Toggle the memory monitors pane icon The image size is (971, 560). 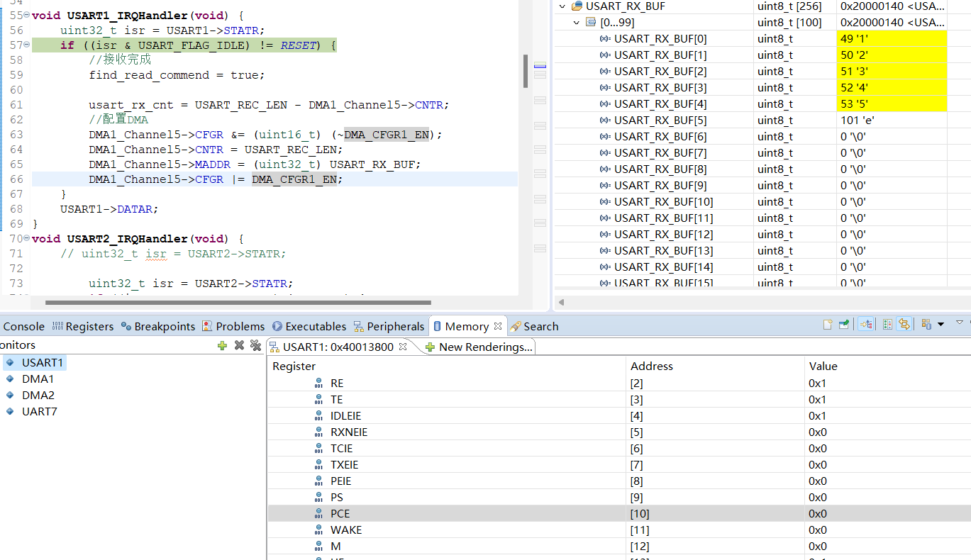click(866, 325)
